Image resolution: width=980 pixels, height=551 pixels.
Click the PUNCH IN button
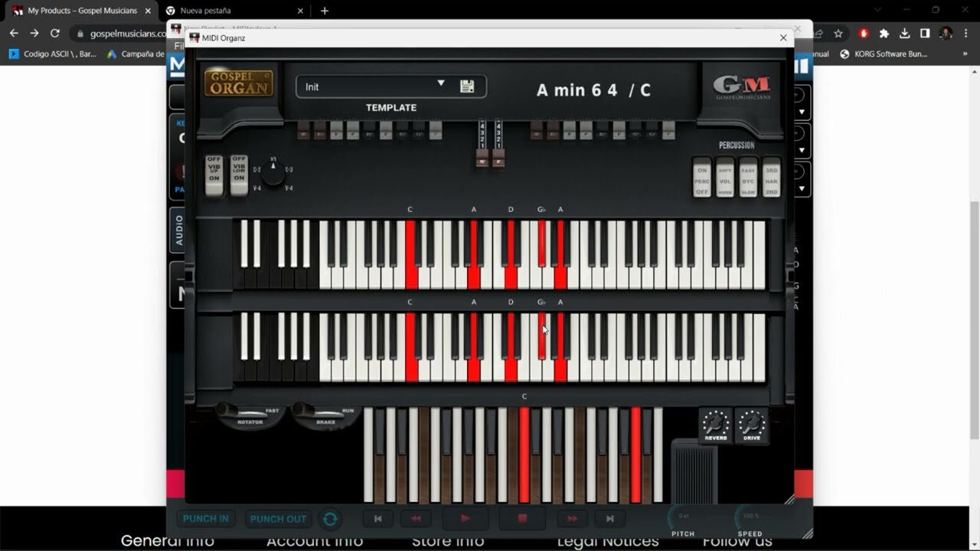[206, 518]
